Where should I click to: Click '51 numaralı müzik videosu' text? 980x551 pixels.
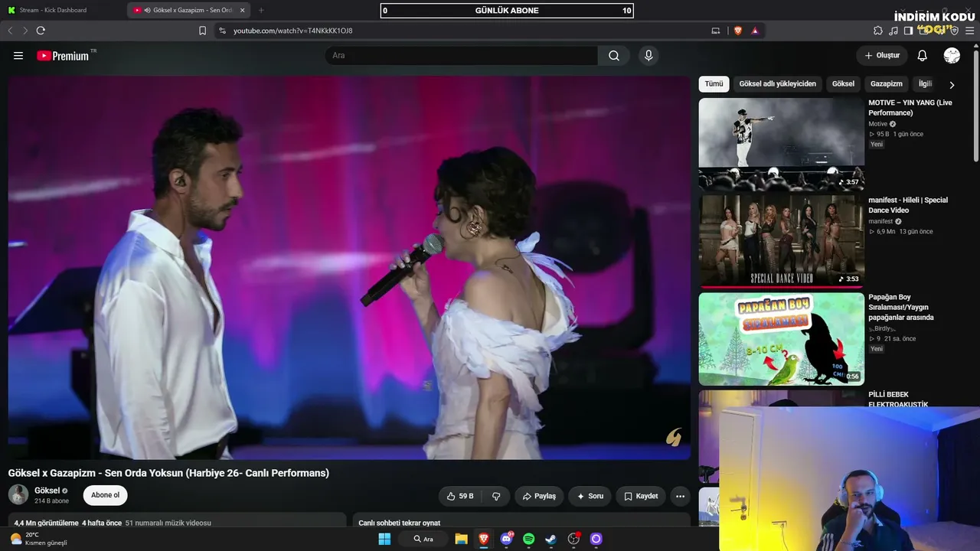(168, 523)
